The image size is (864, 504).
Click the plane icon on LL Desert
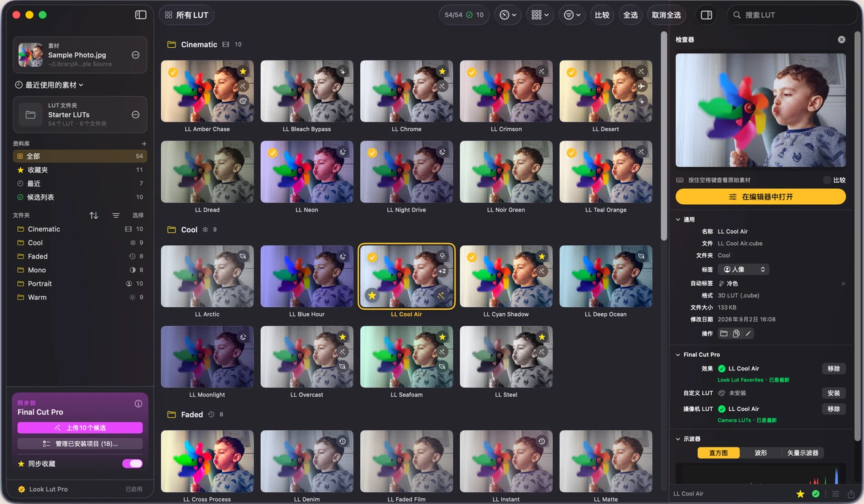641,86
